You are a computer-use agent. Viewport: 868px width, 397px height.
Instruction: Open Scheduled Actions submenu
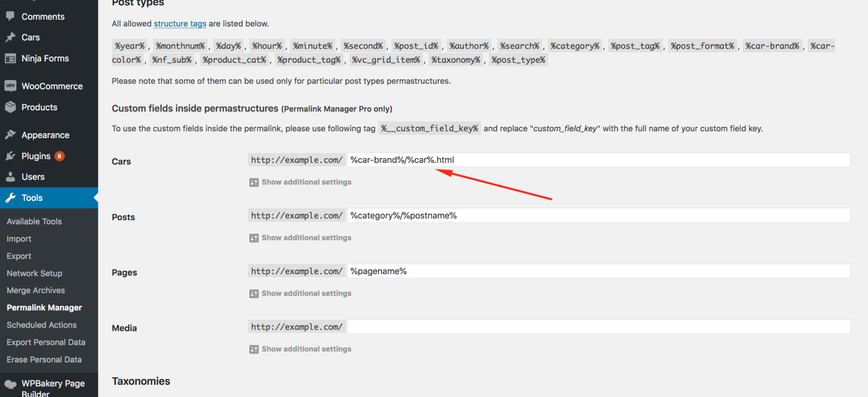pos(42,325)
